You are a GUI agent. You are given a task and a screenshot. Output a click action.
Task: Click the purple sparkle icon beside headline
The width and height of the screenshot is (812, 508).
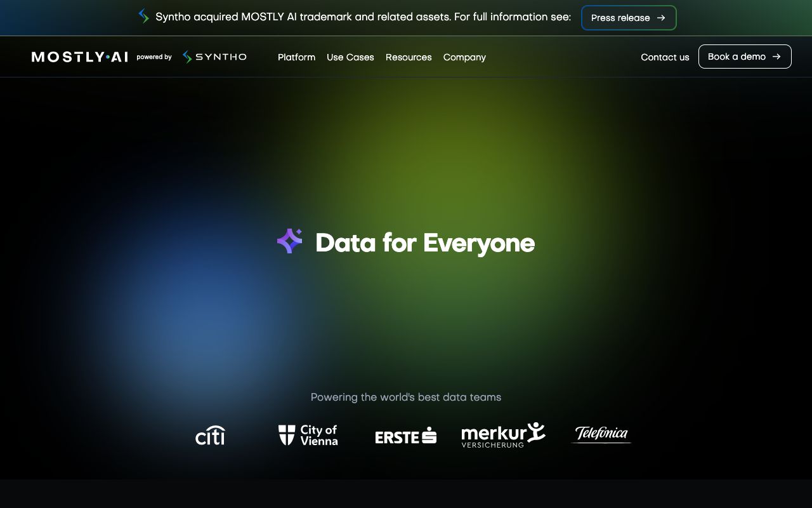coord(290,241)
